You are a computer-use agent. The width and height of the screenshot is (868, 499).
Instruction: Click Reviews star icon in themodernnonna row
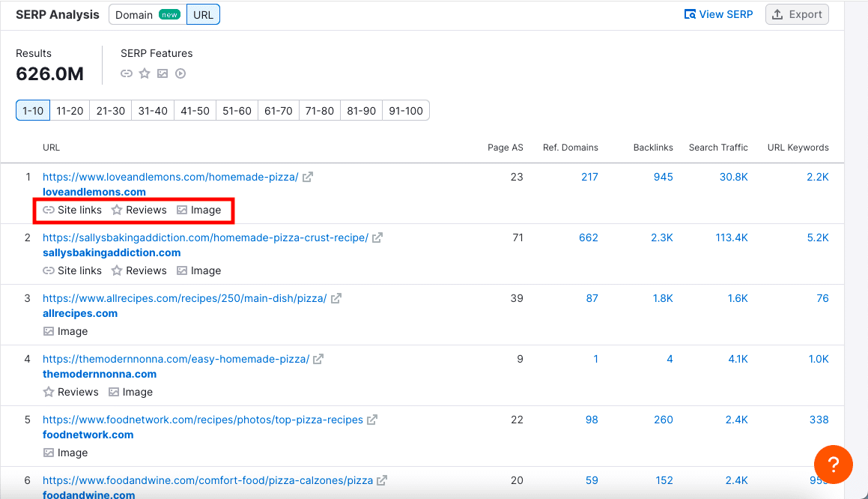pyautogui.click(x=49, y=392)
